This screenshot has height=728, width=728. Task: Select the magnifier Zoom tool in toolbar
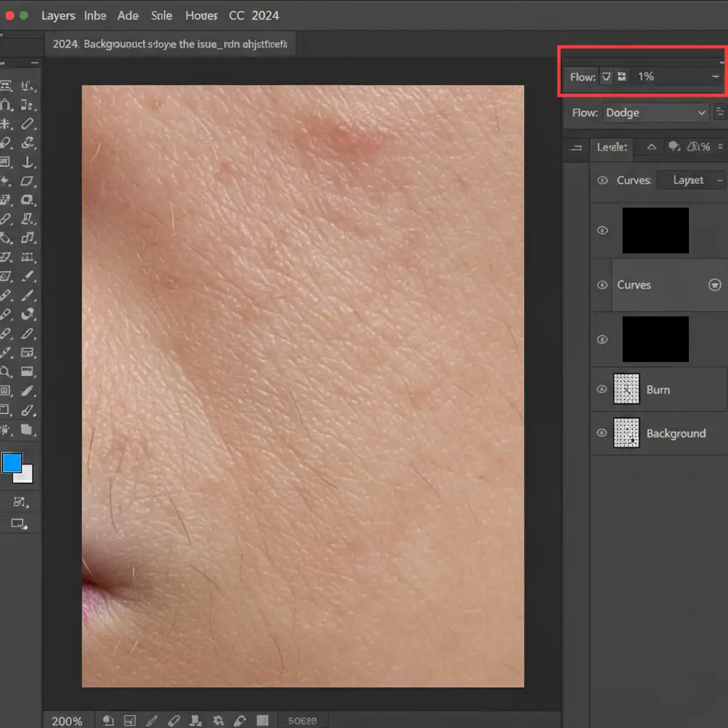pos(6,371)
